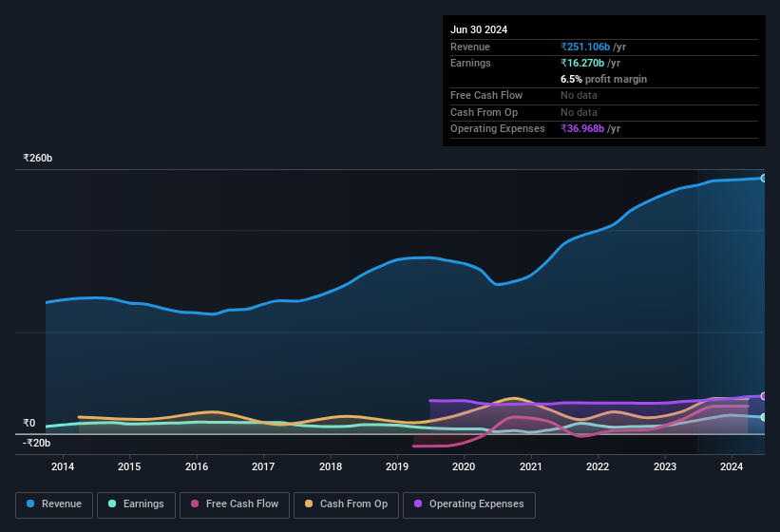Toggle the Free Cash Flow legend button
780x532 pixels.
235,504
